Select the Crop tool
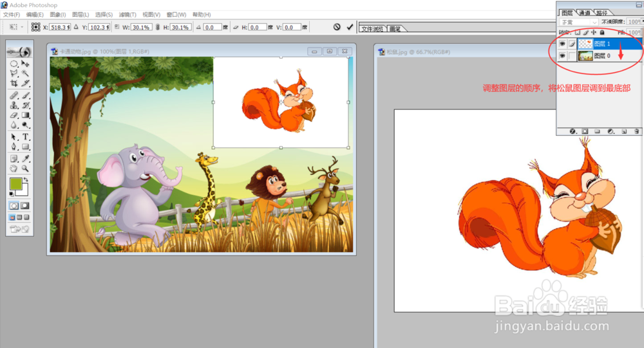 click(x=14, y=84)
